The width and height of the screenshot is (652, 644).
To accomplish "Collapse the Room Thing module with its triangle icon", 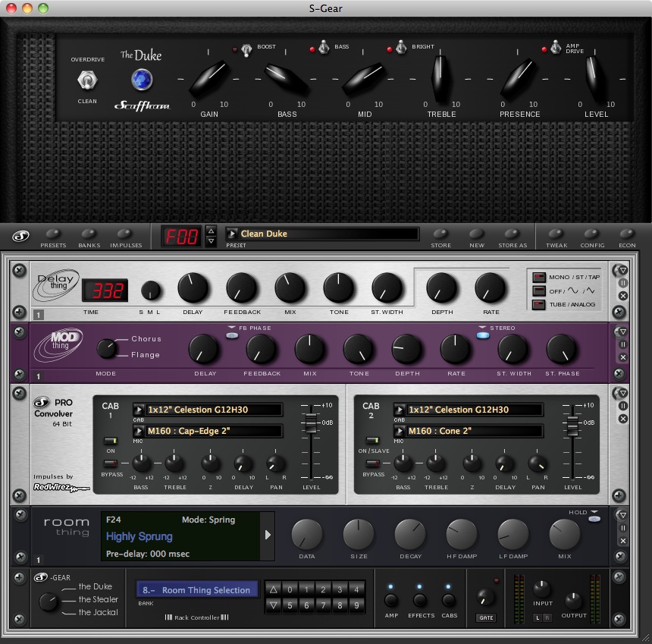I will click(x=622, y=515).
